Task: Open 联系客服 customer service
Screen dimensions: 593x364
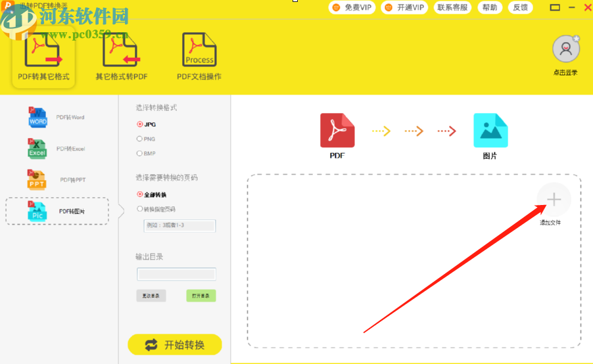Action: (452, 8)
